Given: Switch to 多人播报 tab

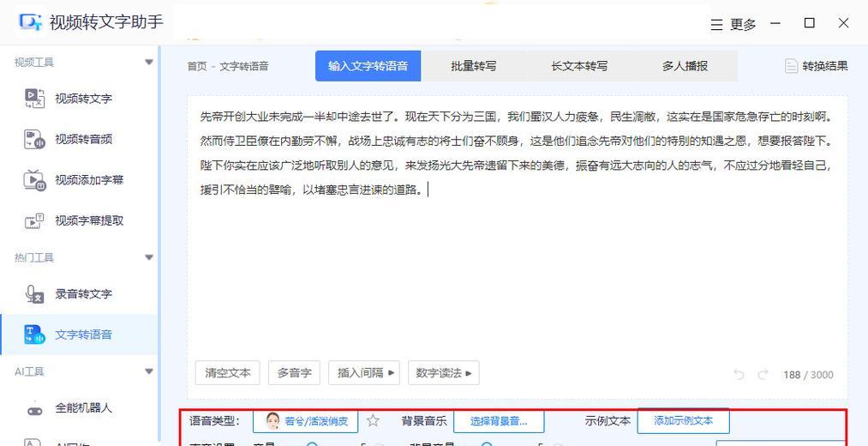Looking at the screenshot, I should [x=685, y=66].
